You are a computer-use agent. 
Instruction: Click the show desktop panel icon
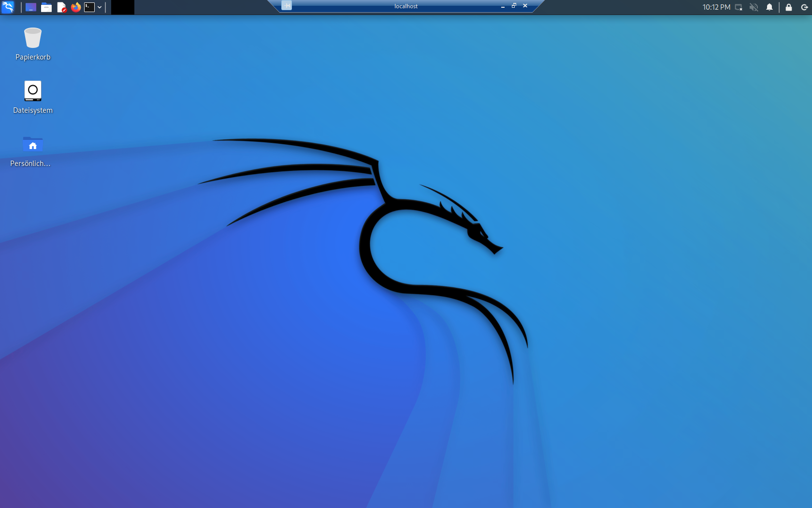point(31,7)
